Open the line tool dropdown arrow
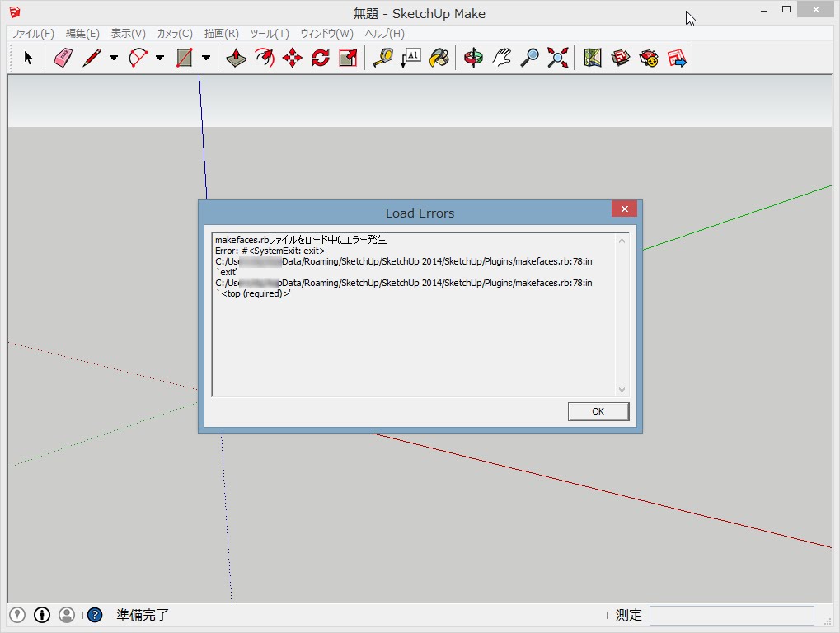Image resolution: width=840 pixels, height=633 pixels. [114, 58]
